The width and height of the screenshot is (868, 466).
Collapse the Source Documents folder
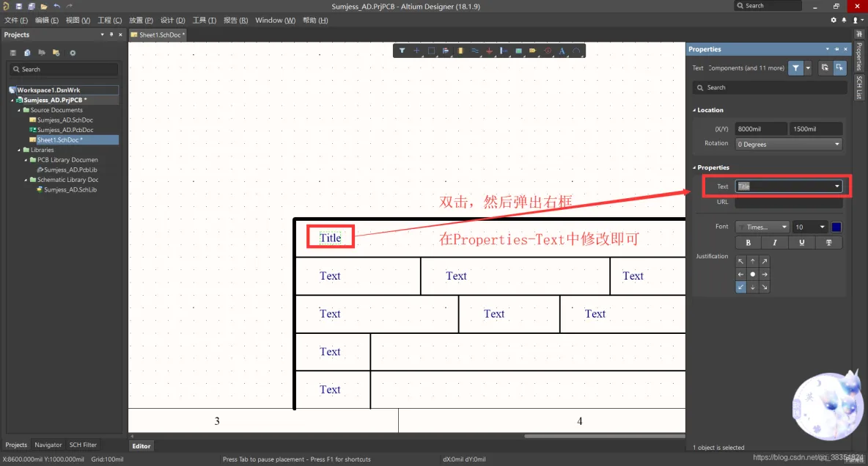click(19, 110)
